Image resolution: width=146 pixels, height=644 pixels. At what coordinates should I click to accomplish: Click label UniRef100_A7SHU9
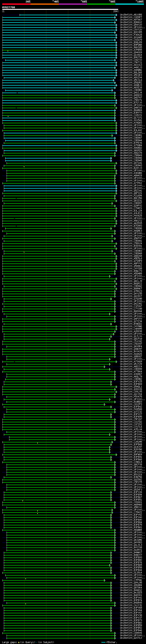131,361
